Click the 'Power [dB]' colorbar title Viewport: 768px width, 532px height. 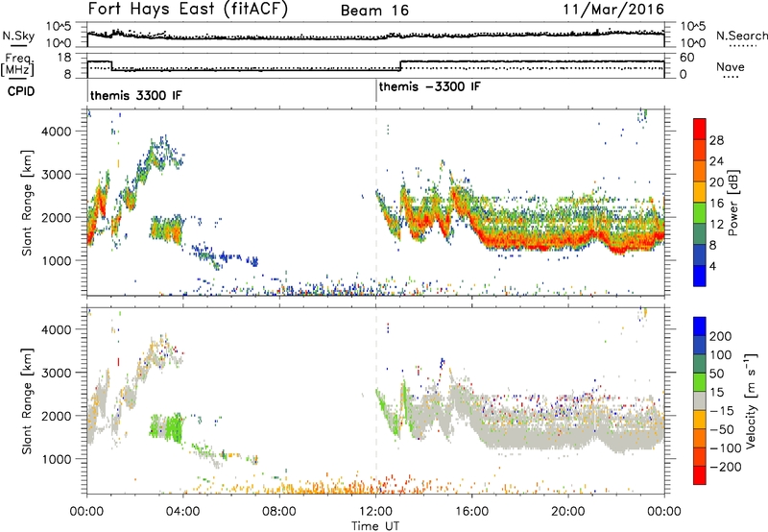click(x=732, y=203)
